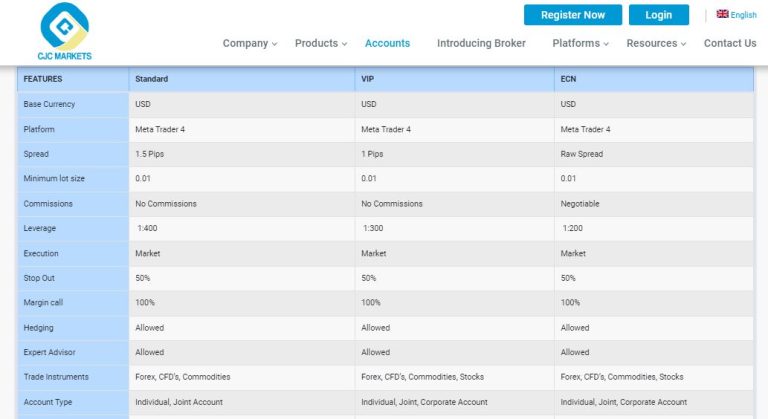Screen dimensions: 768x419
Task: Open the Accounts menu item
Action: [387, 43]
